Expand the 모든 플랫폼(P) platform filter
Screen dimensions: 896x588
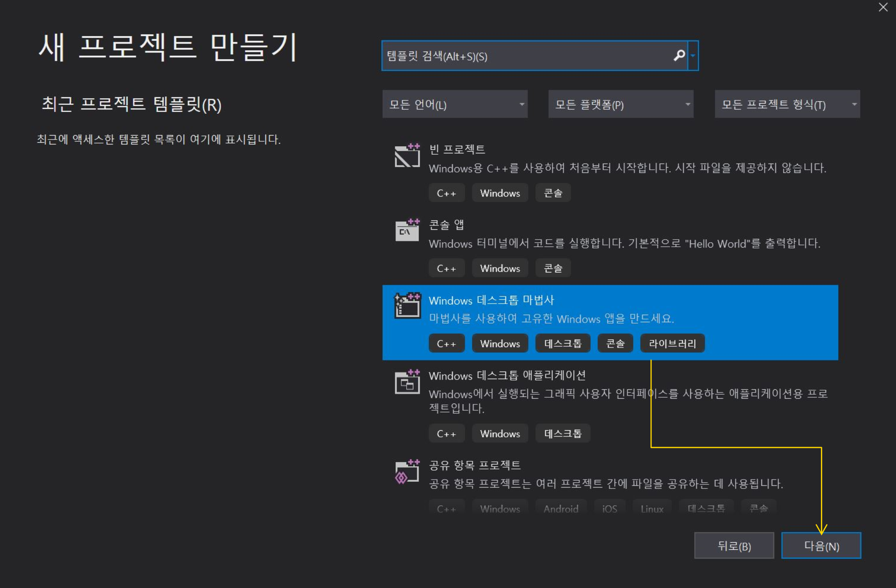(620, 104)
